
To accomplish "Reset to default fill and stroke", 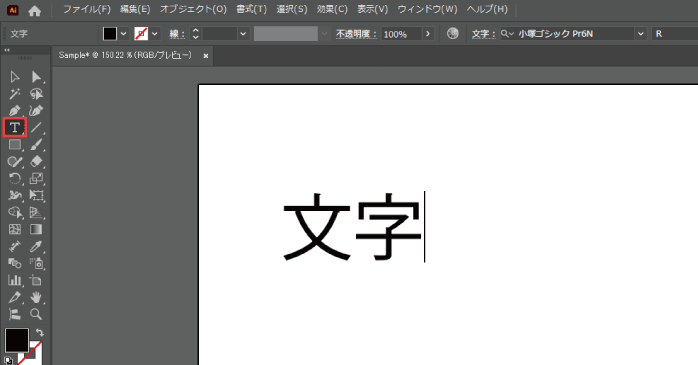I will coord(9,361).
